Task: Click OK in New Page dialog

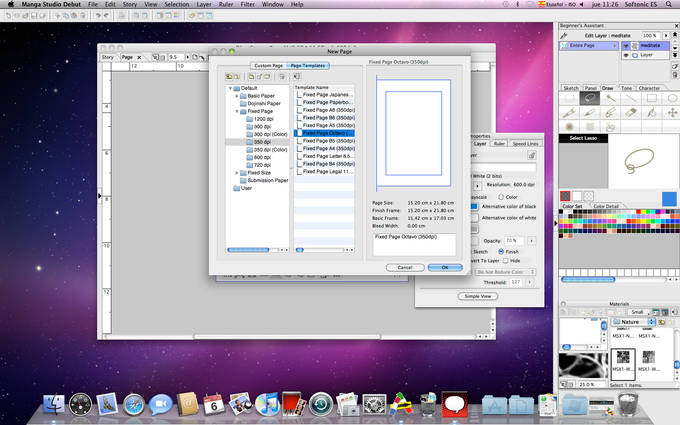Action: [445, 268]
